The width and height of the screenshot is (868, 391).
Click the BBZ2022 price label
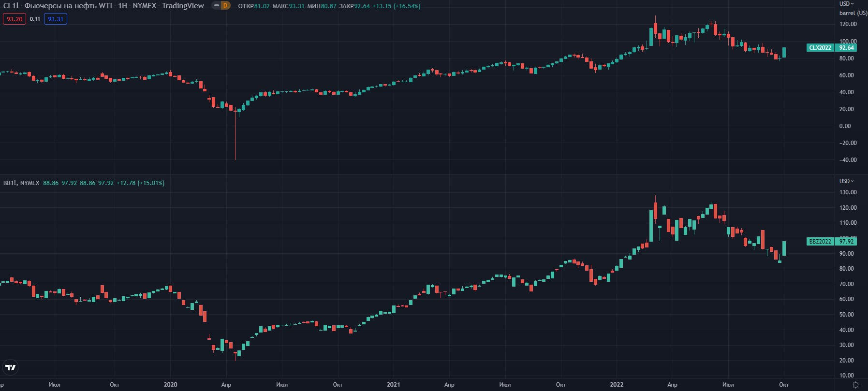(821, 241)
